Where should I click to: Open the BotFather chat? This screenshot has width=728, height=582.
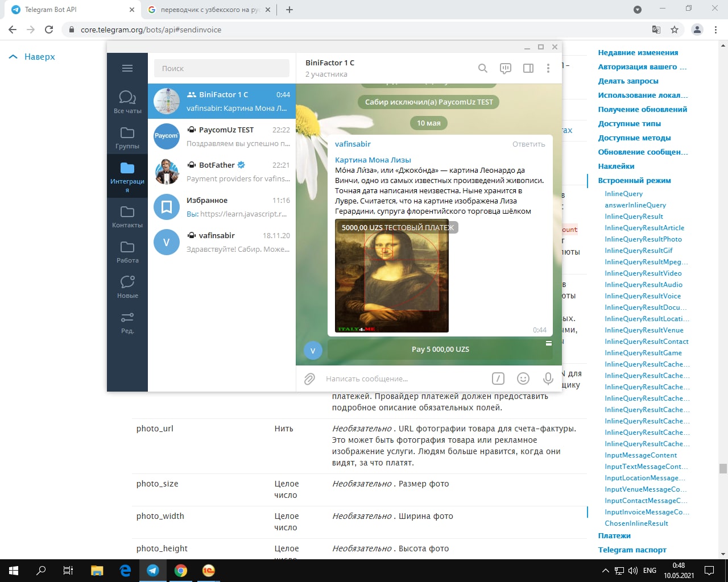222,172
